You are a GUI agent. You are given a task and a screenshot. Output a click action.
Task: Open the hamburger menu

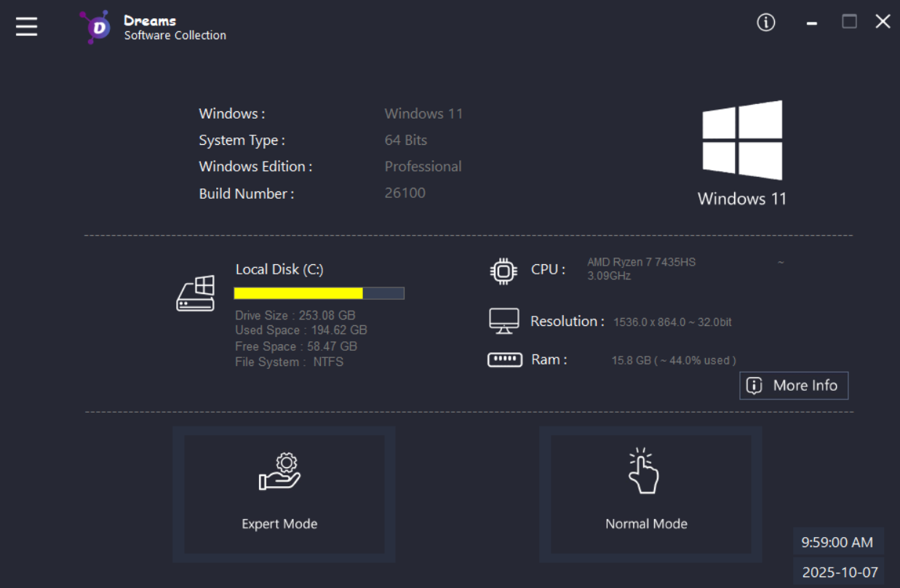point(27,26)
